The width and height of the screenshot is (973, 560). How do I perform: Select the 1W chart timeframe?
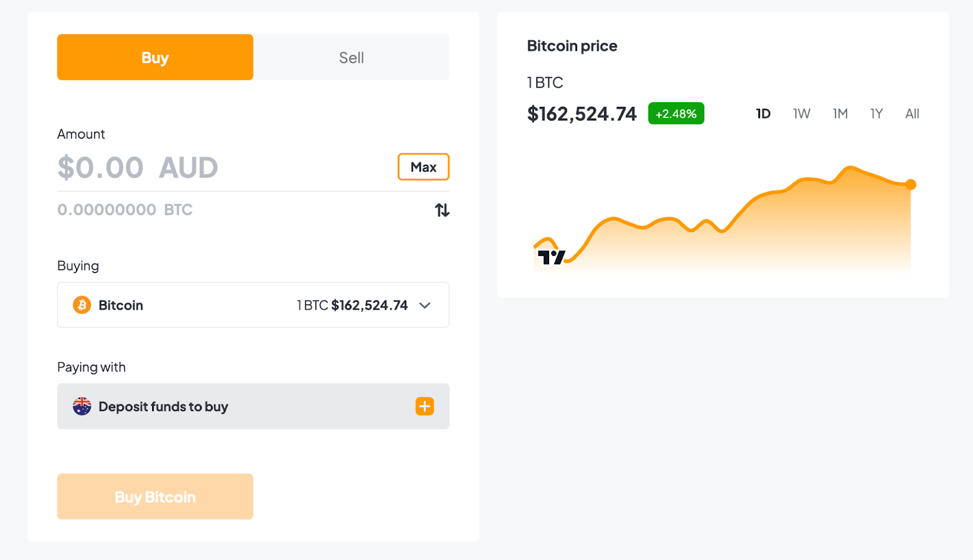coord(800,113)
